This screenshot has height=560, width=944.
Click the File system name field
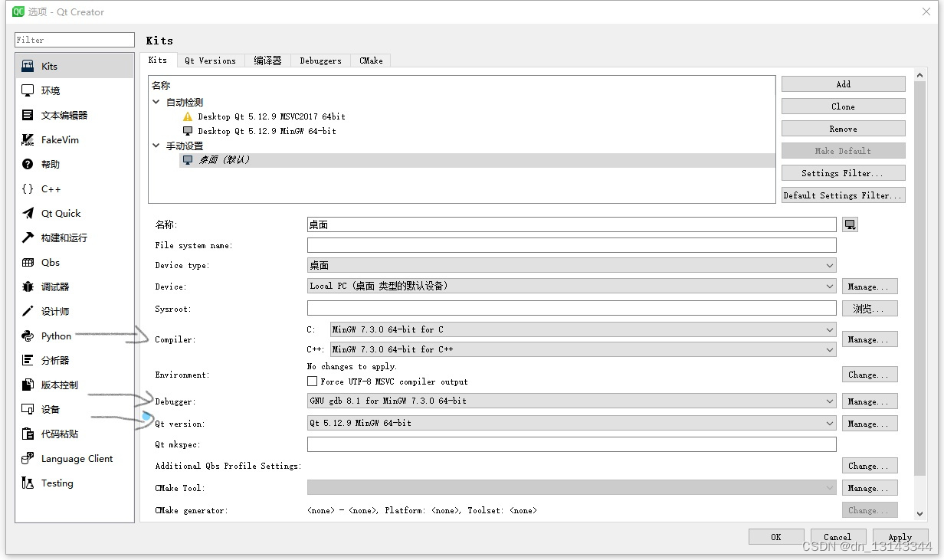pos(572,245)
